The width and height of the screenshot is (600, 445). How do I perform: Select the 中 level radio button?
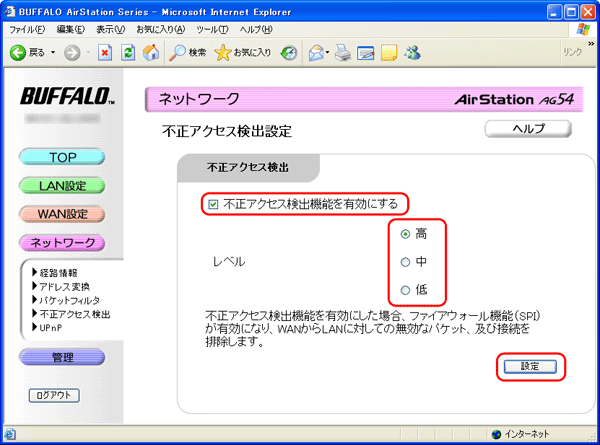pos(404,263)
